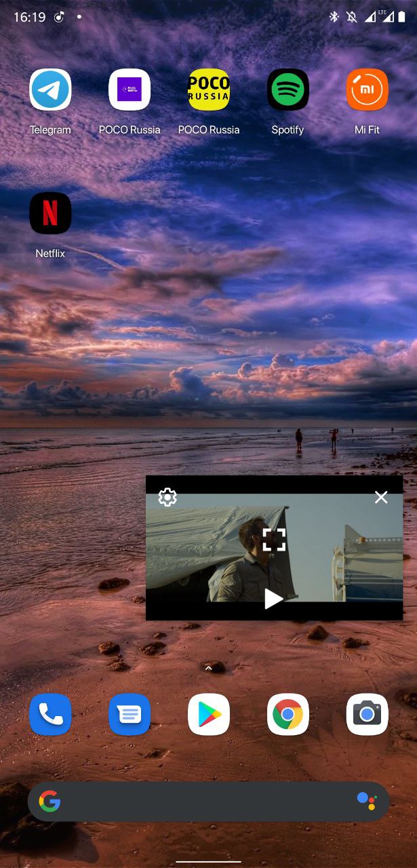Tap the Google G logo

49,802
